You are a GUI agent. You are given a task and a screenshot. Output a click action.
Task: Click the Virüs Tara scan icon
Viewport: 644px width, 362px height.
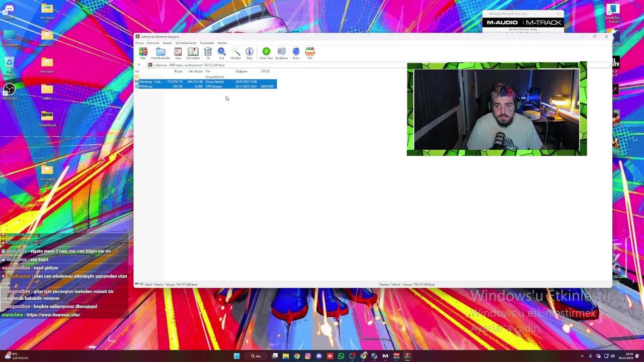point(266,53)
